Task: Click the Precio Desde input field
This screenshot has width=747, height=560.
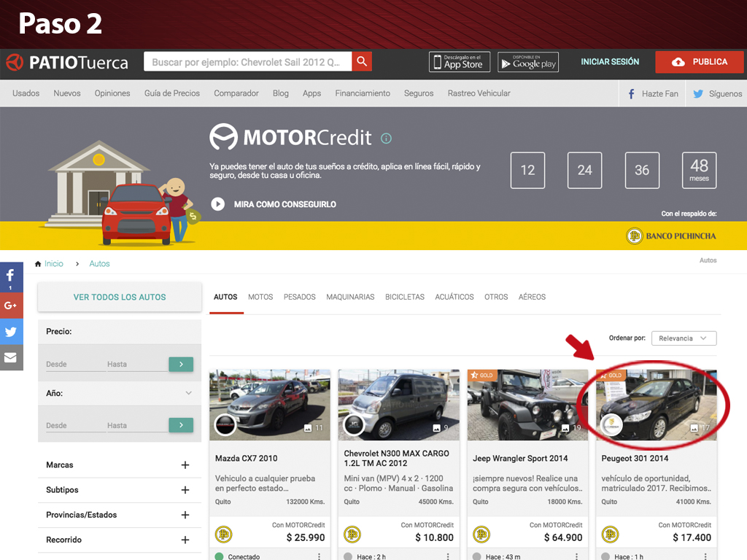Action: [75, 365]
